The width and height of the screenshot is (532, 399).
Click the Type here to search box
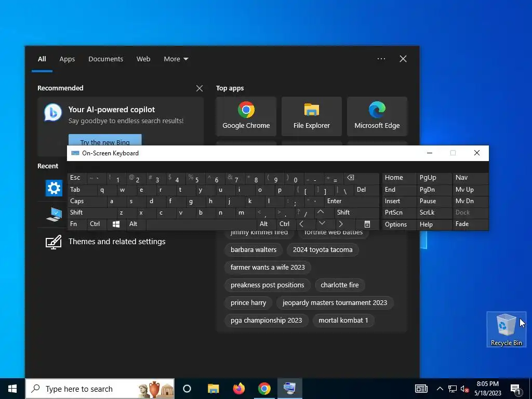click(x=100, y=389)
